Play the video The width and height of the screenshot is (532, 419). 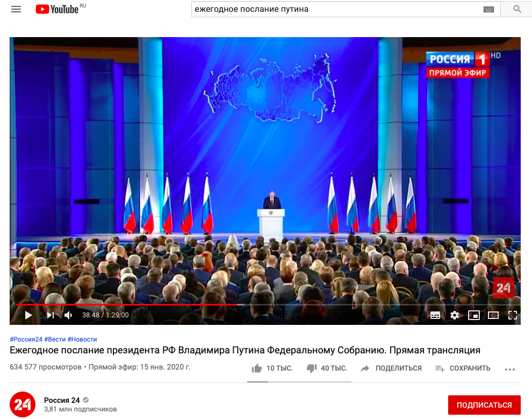28,315
